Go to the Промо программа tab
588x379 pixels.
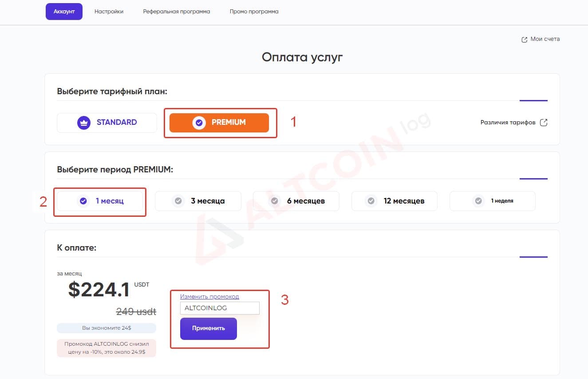(254, 12)
